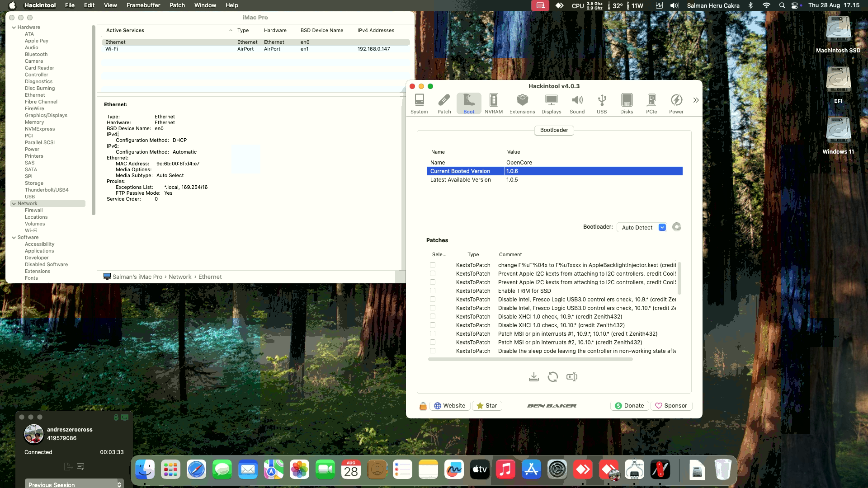Click the patches horizontal scrollbar

[530, 360]
